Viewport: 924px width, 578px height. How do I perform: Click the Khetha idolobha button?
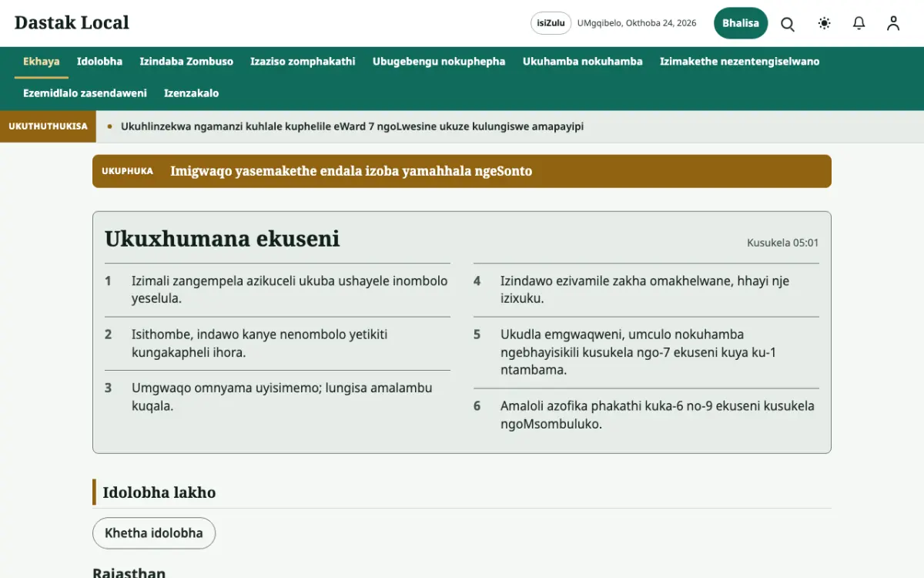pos(154,533)
